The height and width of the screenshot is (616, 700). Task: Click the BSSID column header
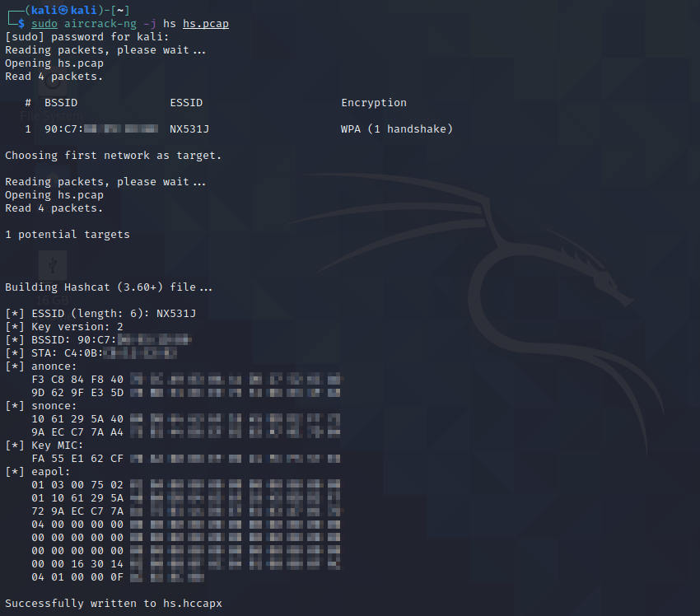pyautogui.click(x=61, y=103)
